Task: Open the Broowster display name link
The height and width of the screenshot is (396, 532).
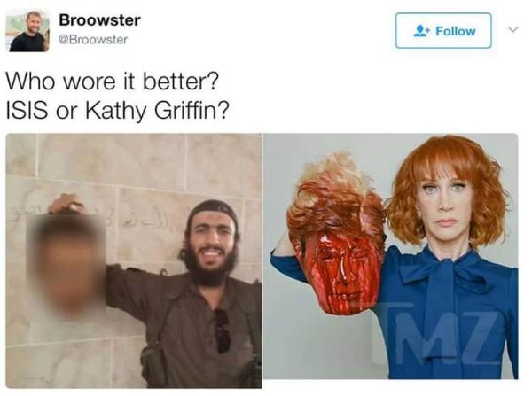Action: point(99,20)
